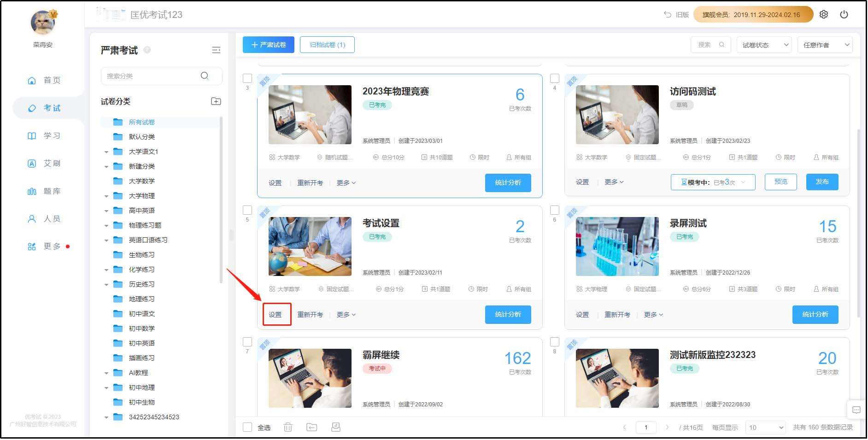Check the 全选 select-all checkbox
868x440 pixels.
tap(247, 427)
